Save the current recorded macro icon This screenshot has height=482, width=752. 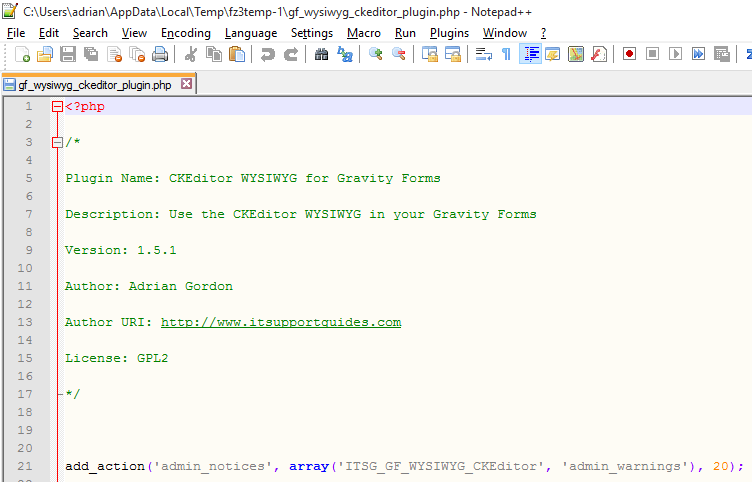[722, 54]
